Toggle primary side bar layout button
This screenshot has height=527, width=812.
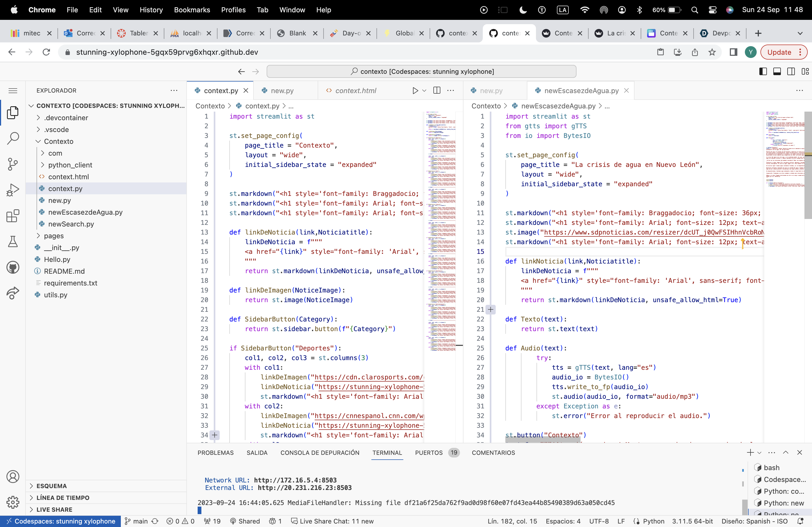coord(763,72)
